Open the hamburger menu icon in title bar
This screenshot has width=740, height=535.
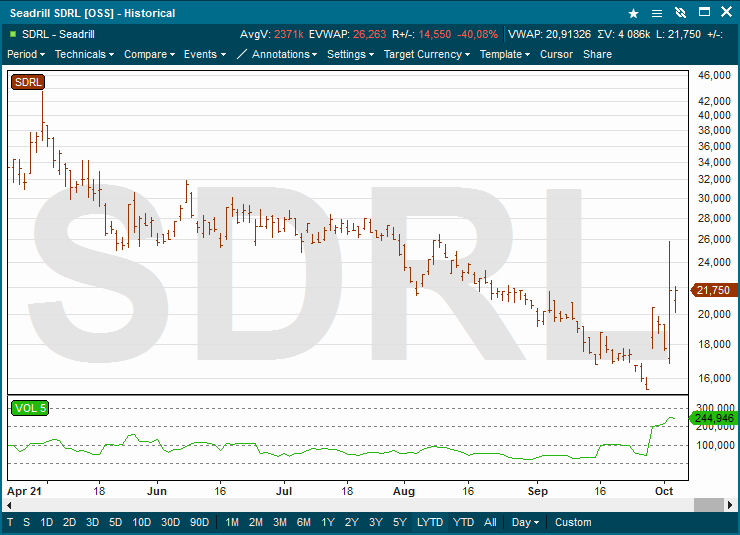pos(657,13)
